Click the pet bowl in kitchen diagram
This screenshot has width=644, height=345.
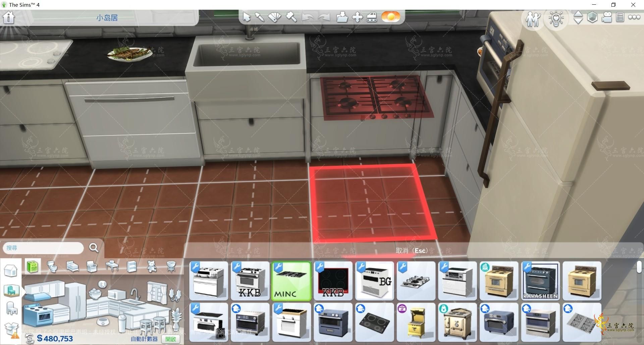point(103,322)
